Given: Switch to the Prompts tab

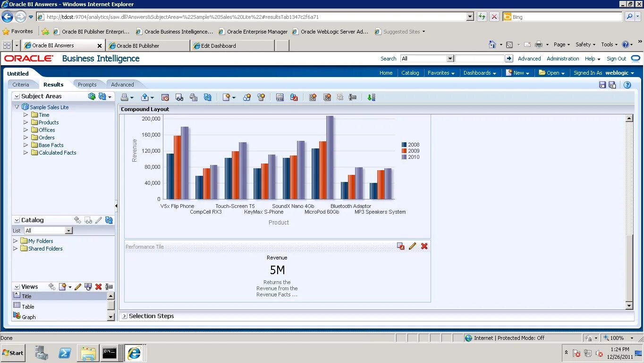Looking at the screenshot, I should (x=87, y=85).
